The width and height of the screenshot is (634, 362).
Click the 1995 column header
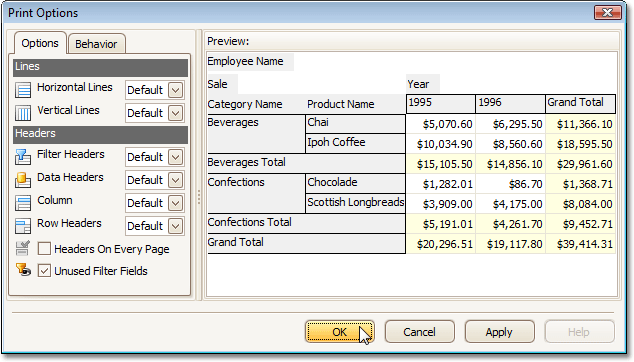point(441,104)
